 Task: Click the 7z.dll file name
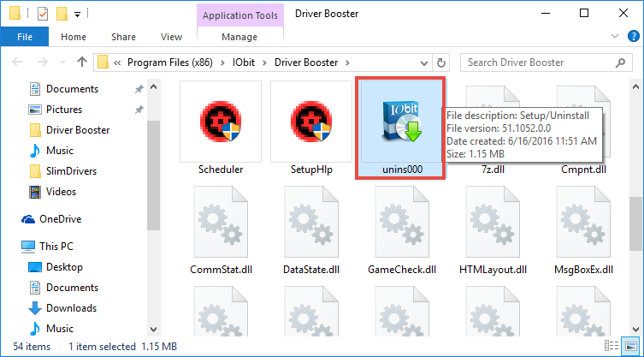coord(493,169)
